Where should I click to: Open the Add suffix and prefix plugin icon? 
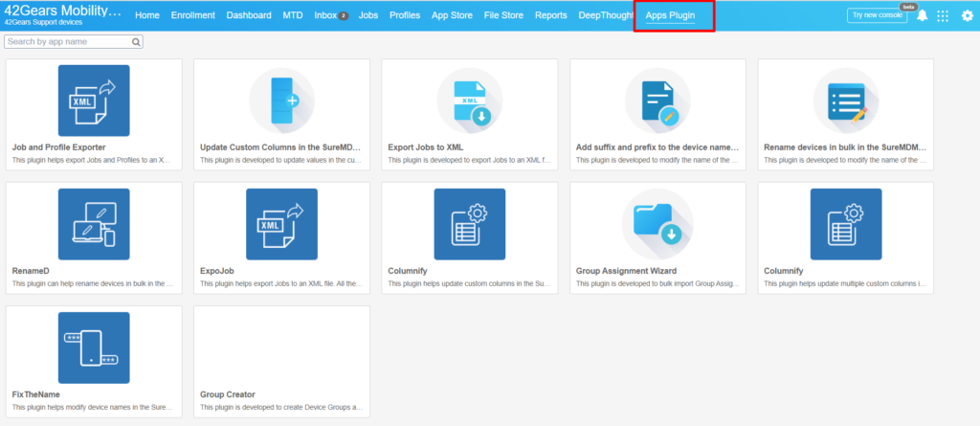coord(657,101)
